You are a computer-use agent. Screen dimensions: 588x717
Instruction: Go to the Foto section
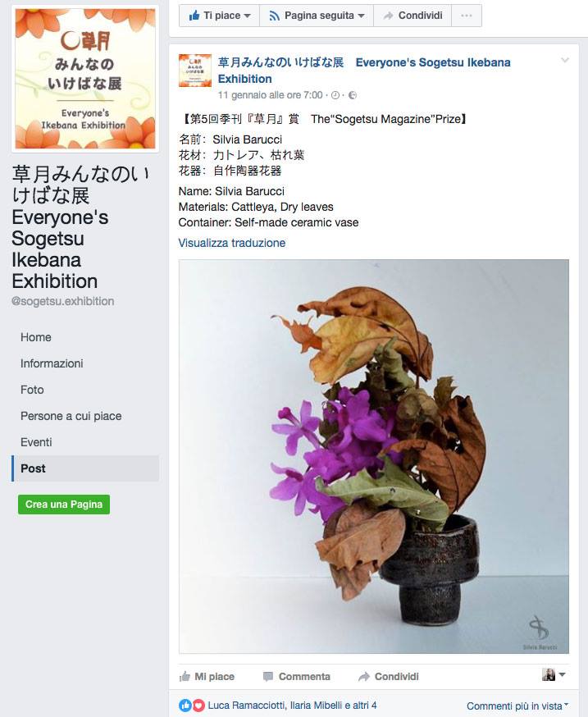tap(32, 390)
